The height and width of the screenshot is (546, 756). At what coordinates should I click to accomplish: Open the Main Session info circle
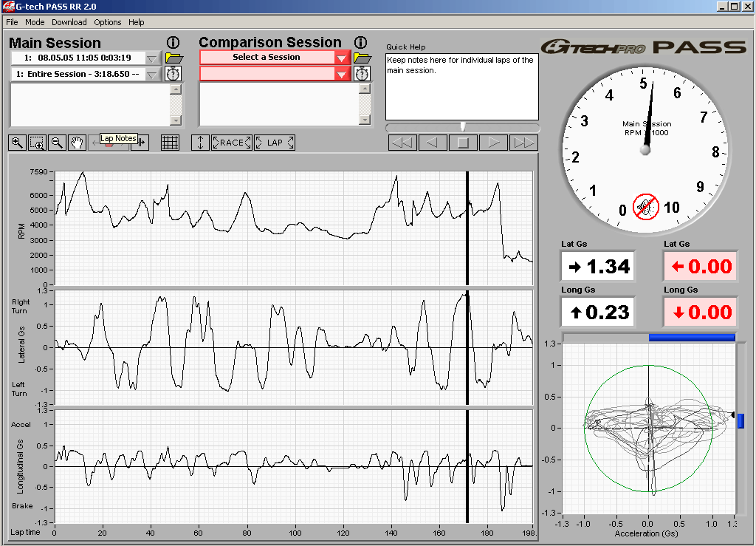tap(173, 42)
